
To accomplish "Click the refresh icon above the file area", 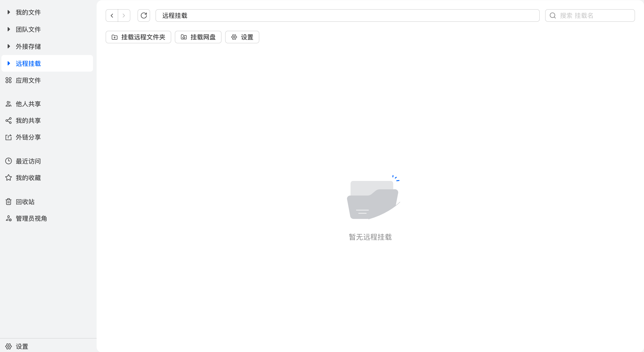I will pos(144,15).
